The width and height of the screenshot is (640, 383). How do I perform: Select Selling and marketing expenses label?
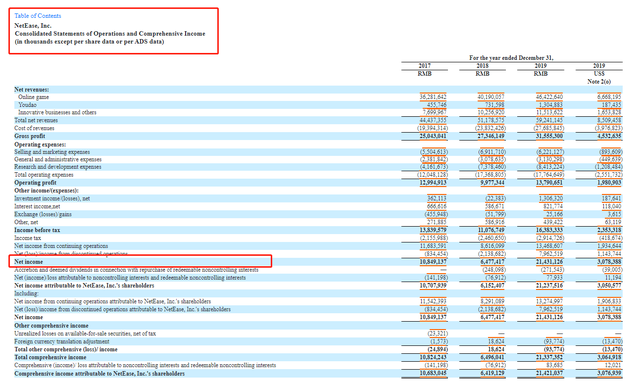(x=52, y=151)
